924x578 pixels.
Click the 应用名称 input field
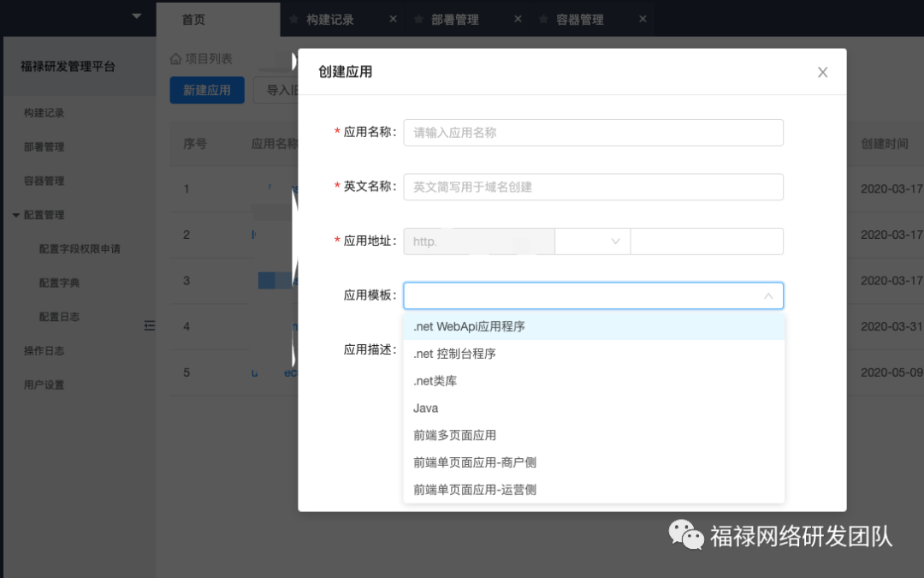click(x=594, y=133)
